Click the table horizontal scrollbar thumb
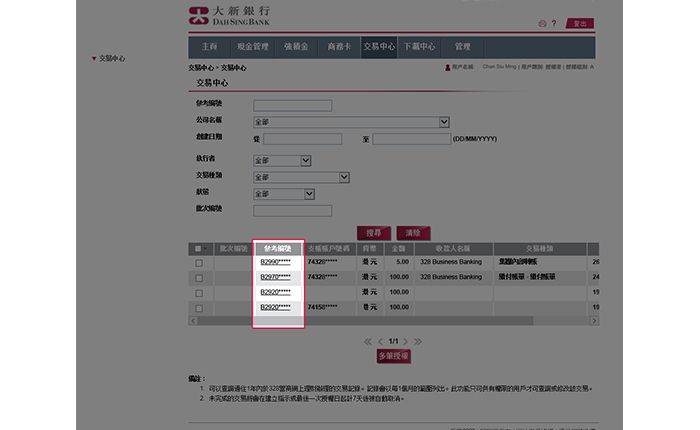Screen dimensions: 700x430 pyautogui.click(x=365, y=321)
